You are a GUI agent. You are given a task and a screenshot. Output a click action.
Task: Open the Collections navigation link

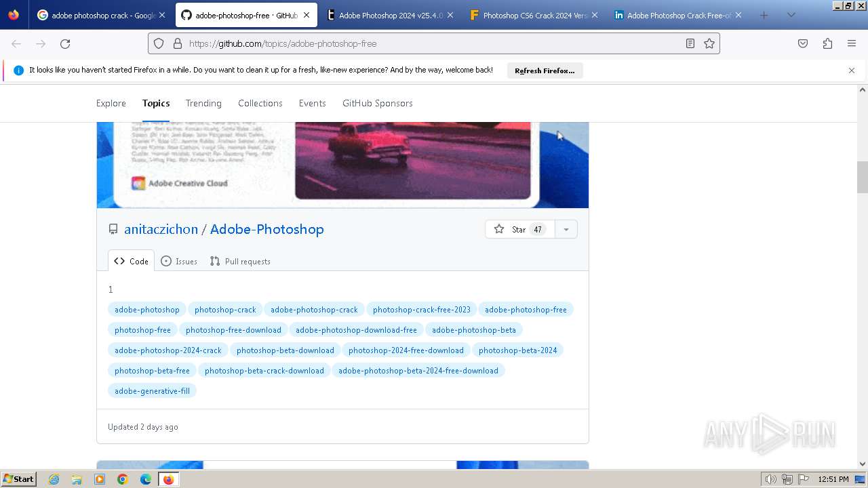click(260, 103)
